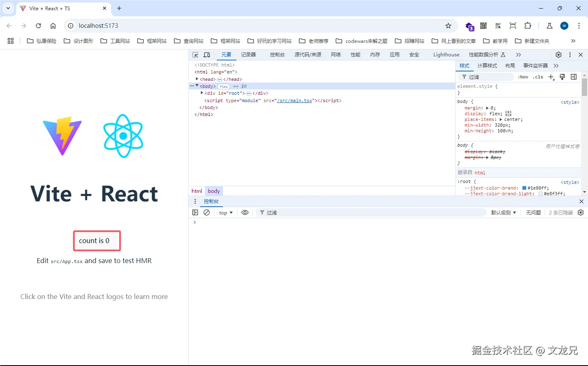Open the Network (网络) tab
Image resolution: width=588 pixels, height=366 pixels.
[x=336, y=55]
